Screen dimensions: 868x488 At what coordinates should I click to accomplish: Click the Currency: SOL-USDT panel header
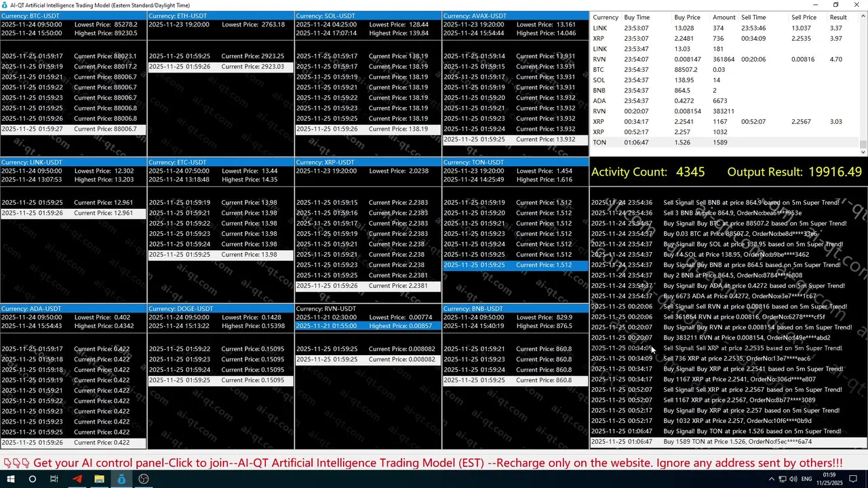click(368, 16)
